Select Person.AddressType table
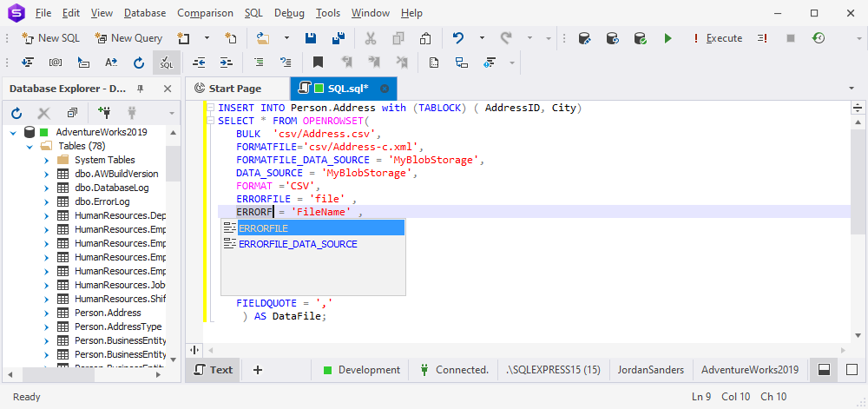Image resolution: width=868 pixels, height=409 pixels. click(x=118, y=327)
